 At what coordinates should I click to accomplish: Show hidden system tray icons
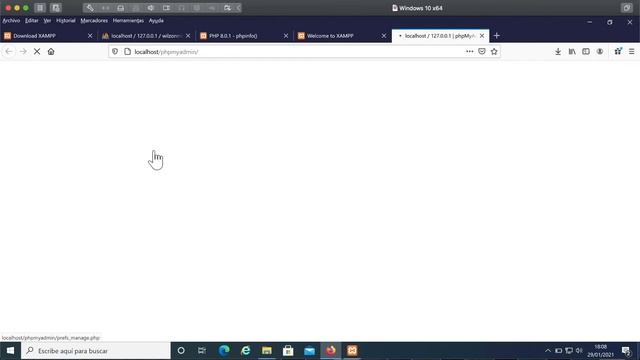(x=548, y=351)
